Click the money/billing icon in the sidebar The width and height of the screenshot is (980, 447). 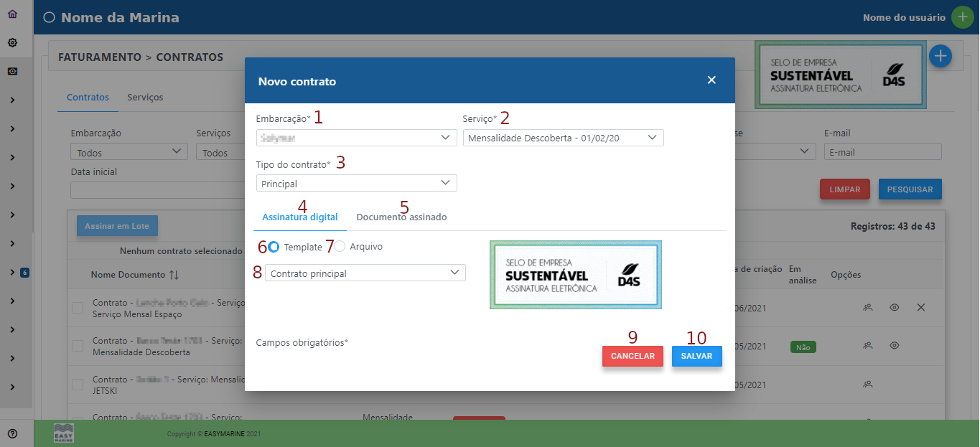tap(12, 71)
